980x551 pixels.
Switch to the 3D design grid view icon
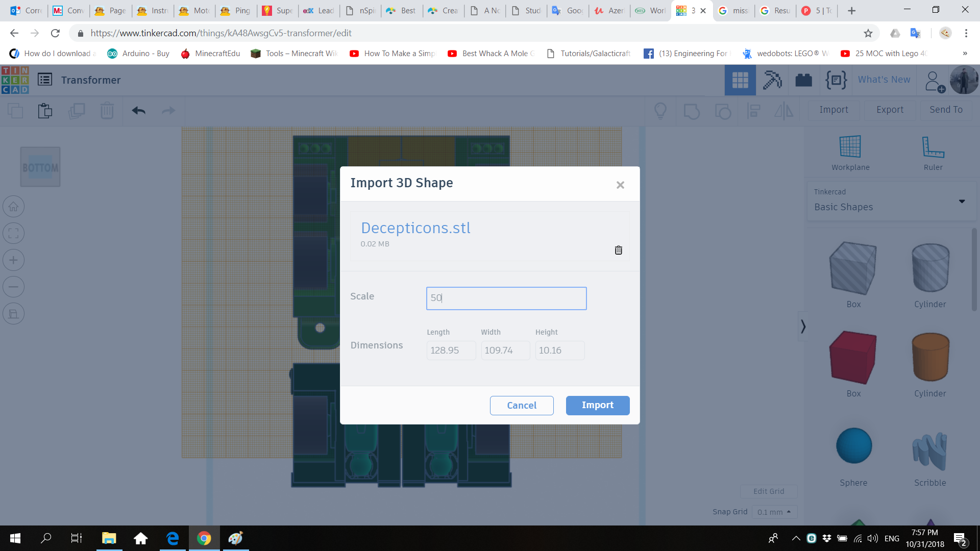[740, 80]
